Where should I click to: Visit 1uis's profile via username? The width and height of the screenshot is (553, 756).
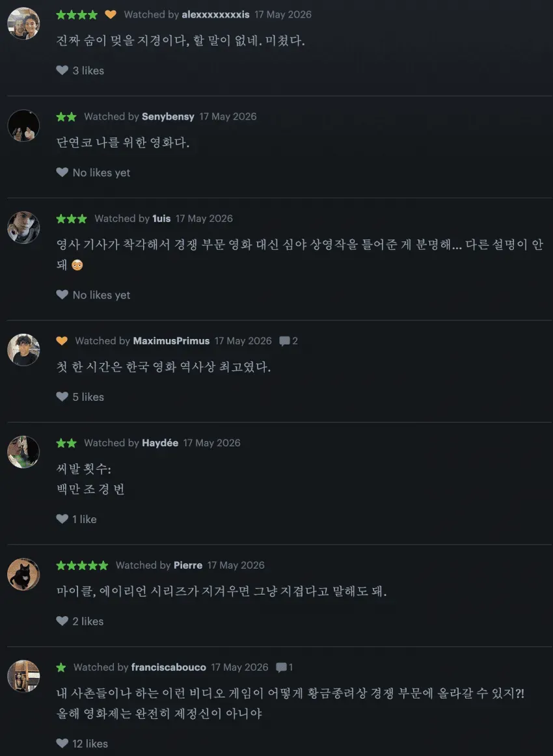(x=161, y=219)
